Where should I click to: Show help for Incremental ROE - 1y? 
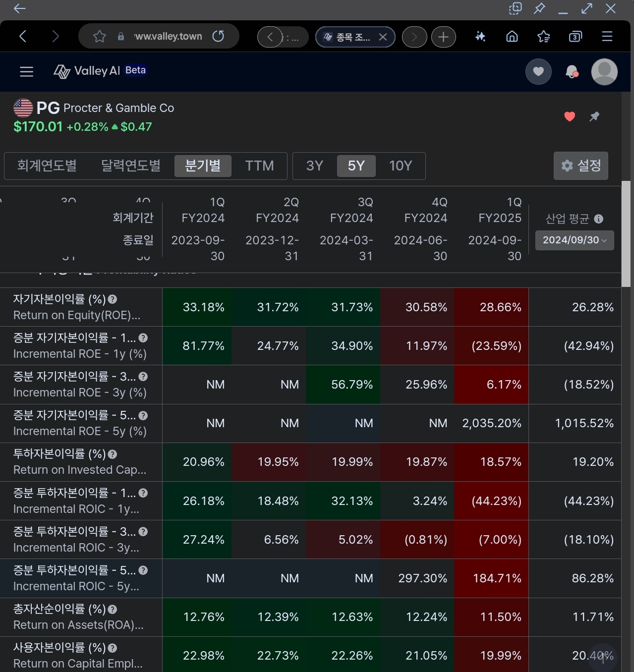click(143, 338)
